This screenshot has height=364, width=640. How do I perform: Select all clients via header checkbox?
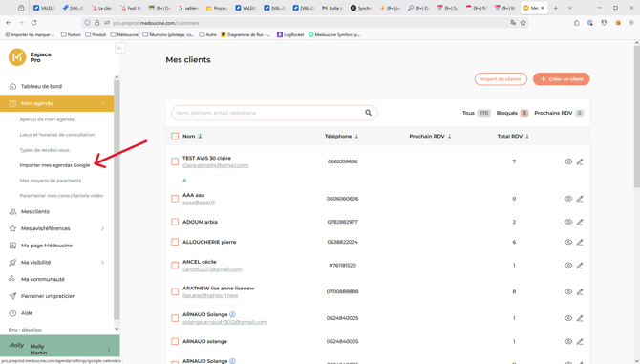click(x=175, y=137)
